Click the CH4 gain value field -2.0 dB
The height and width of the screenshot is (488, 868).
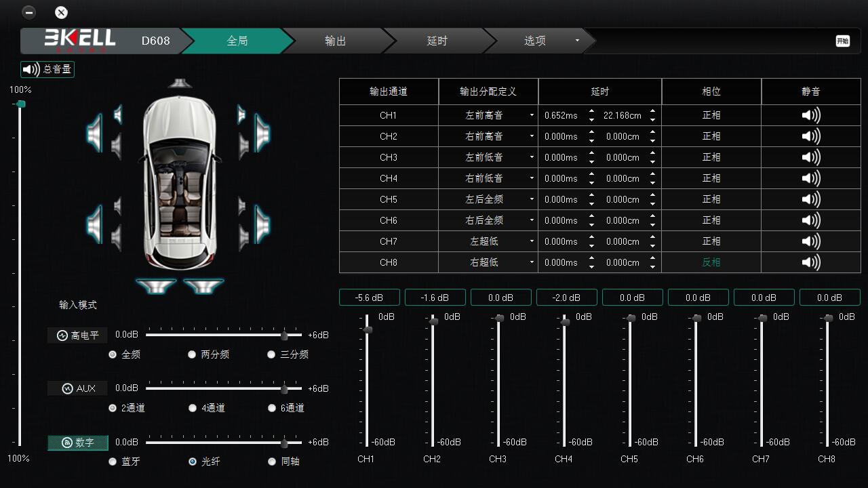(x=566, y=298)
